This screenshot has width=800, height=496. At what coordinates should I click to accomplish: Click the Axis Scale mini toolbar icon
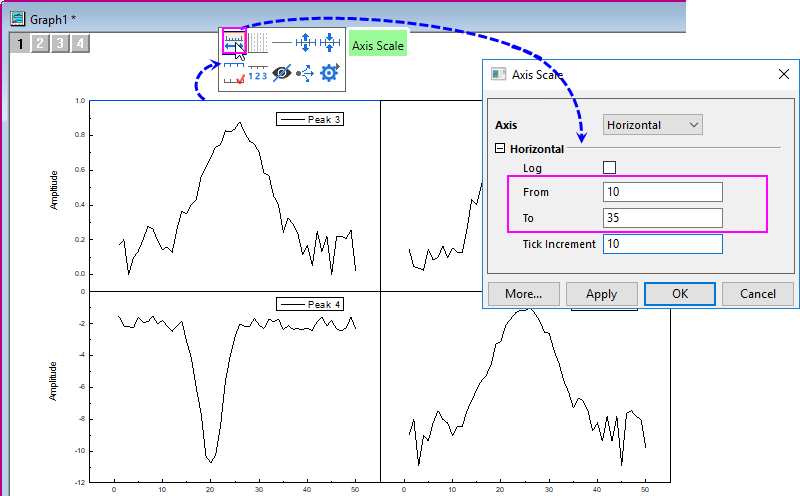pos(234,43)
